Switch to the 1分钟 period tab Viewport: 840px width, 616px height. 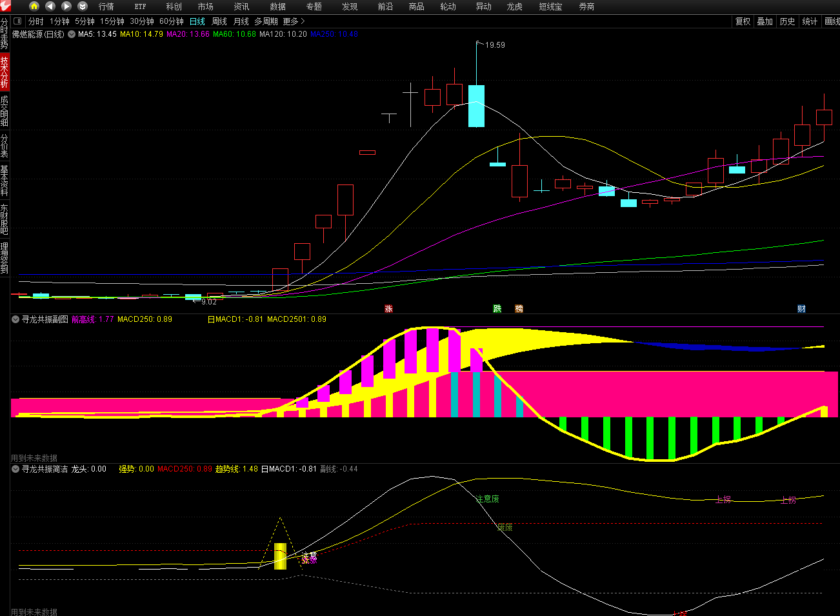(59, 21)
